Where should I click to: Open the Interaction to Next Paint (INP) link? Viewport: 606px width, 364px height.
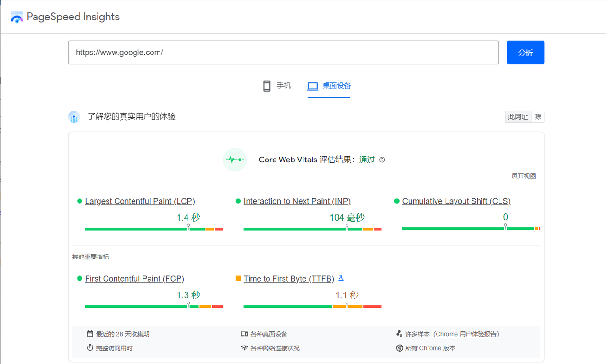tap(297, 201)
